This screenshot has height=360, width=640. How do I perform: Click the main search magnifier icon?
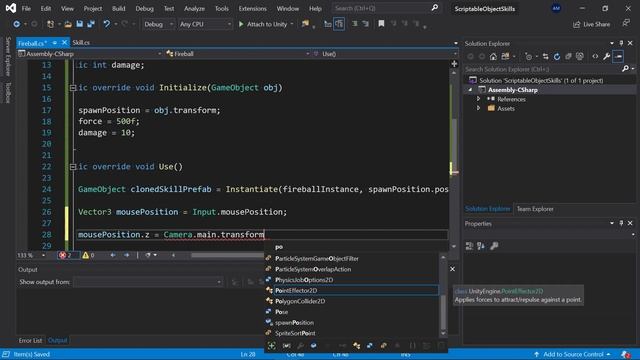(435, 8)
